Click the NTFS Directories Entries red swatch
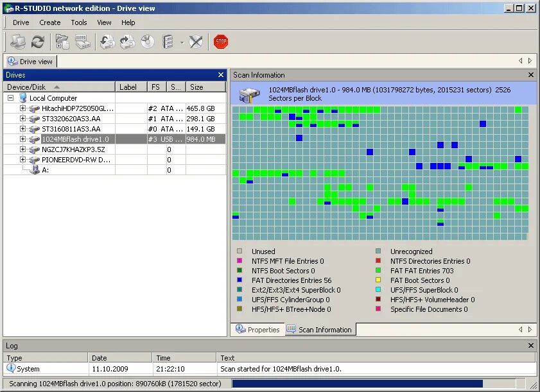The width and height of the screenshot is (540, 392). click(378, 260)
